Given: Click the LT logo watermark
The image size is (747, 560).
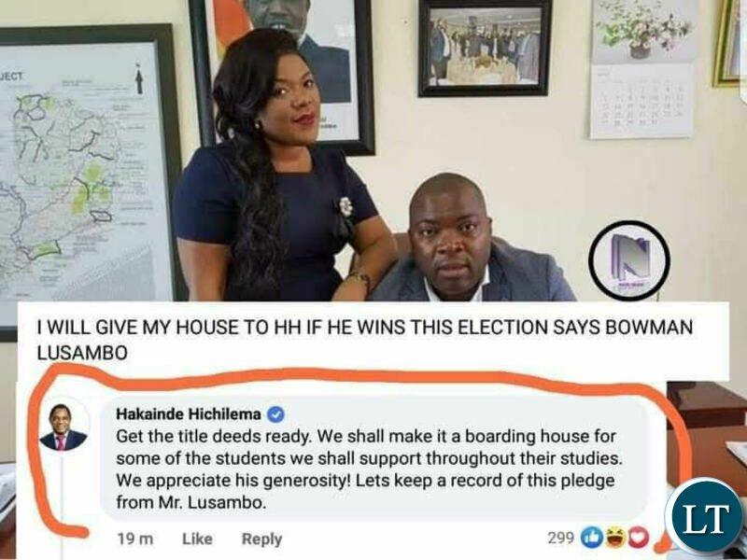Looking at the screenshot, I should click(x=706, y=518).
